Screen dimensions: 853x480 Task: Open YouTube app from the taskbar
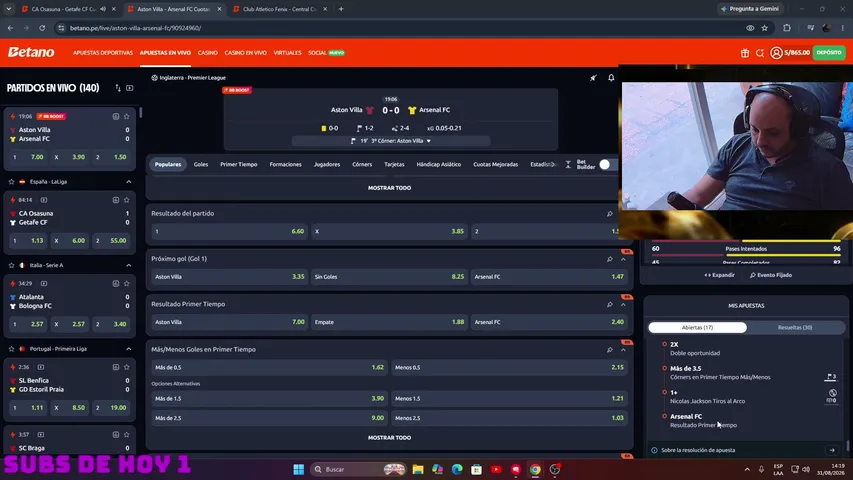[496, 469]
